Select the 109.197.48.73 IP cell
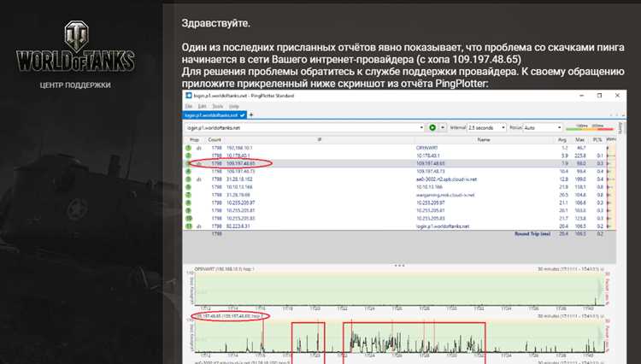Image resolution: width=641 pixels, height=364 pixels. [x=240, y=171]
